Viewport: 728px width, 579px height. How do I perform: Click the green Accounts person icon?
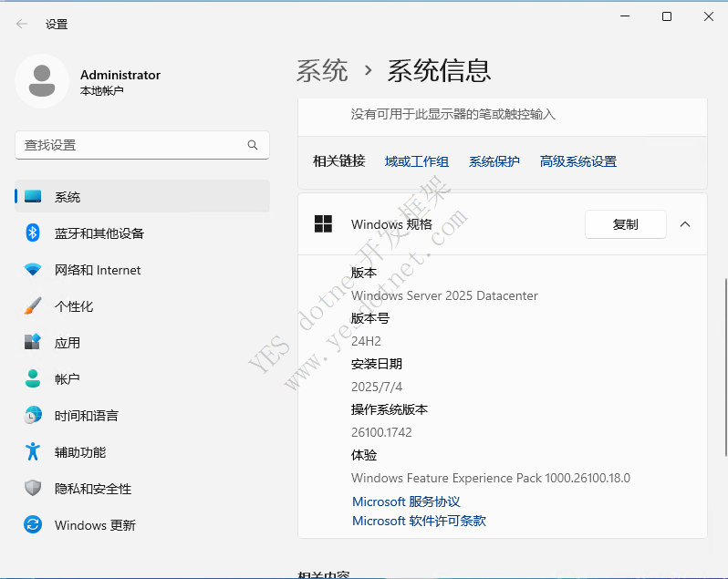(33, 378)
